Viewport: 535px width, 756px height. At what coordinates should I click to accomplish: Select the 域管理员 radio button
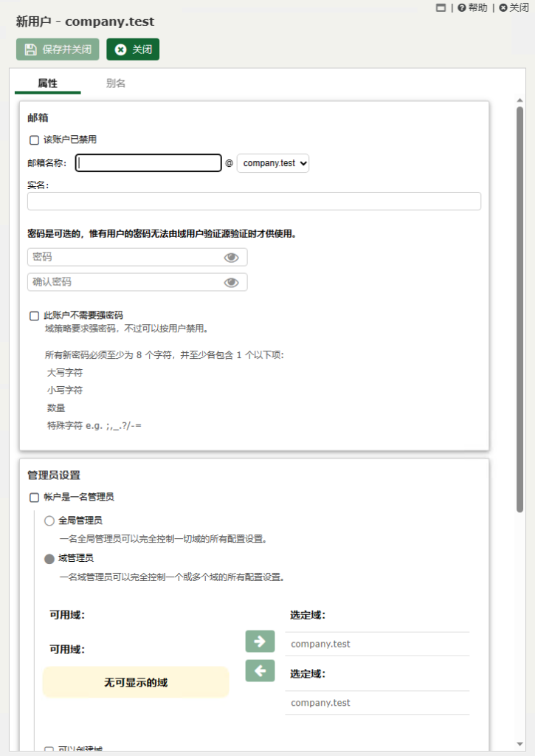49,559
